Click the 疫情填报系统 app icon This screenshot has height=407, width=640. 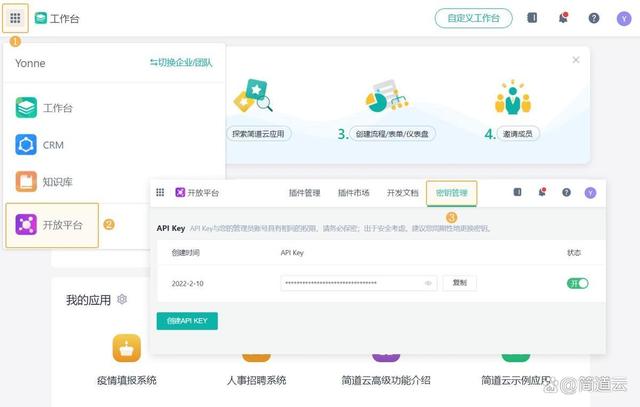pos(127,347)
